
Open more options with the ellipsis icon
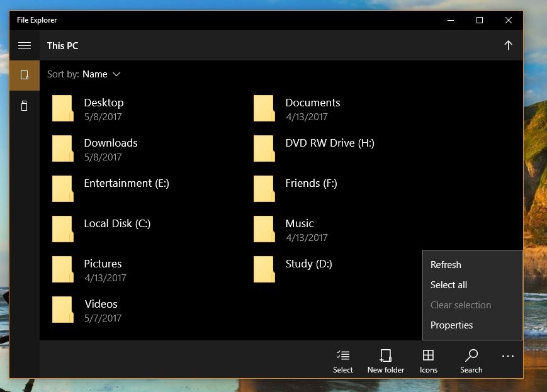(x=507, y=356)
